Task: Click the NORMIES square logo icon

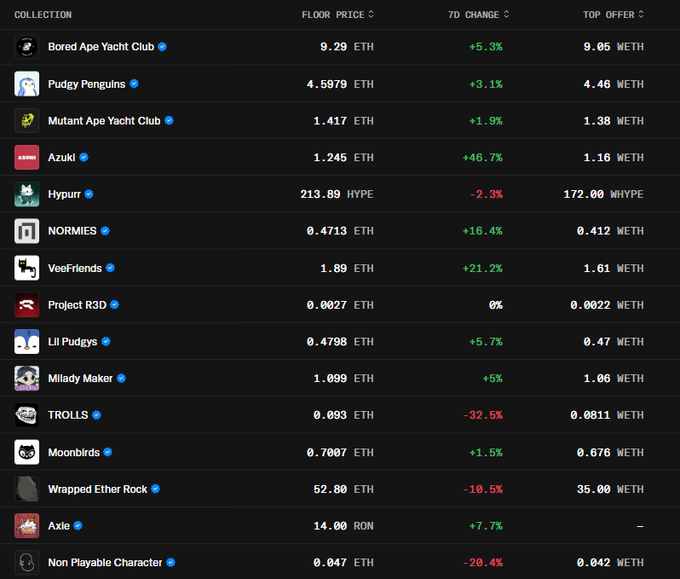Action: (26, 231)
